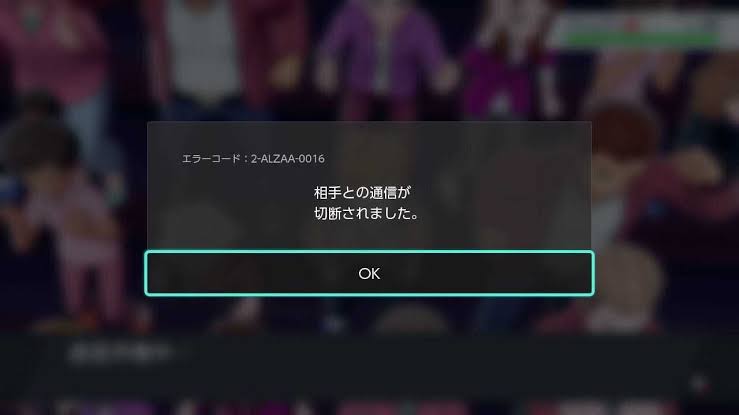Click the blurred green gauge bar
This screenshot has width=739, height=415.
(x=641, y=39)
